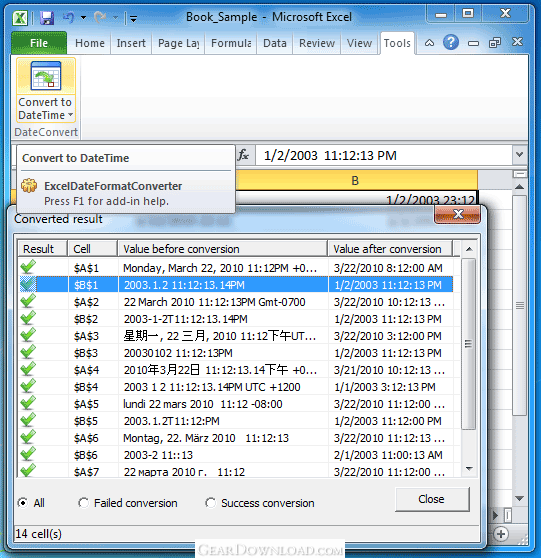Select the highlighted $B$1 result row
The image size is (541, 558).
[236, 285]
